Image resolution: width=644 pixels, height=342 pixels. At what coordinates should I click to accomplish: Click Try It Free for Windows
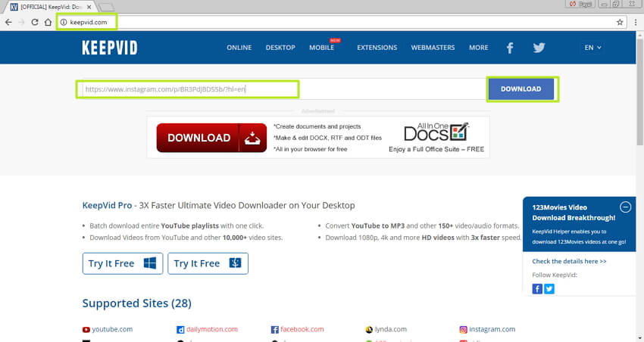point(123,263)
